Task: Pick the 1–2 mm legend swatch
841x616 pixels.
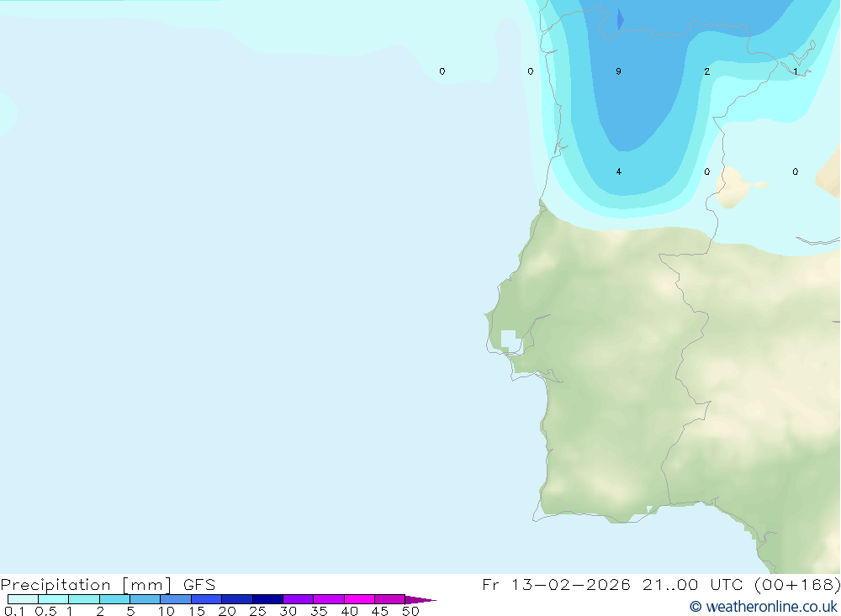Action: tap(84, 599)
